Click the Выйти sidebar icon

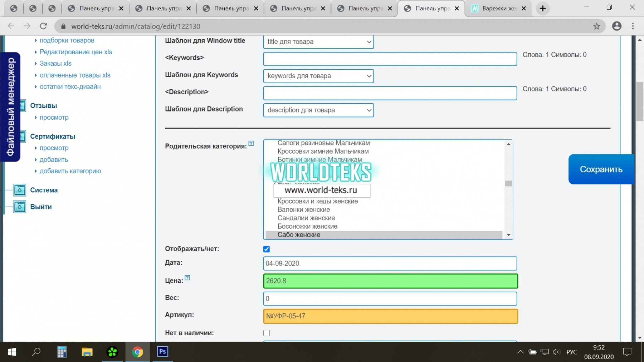pyautogui.click(x=20, y=207)
